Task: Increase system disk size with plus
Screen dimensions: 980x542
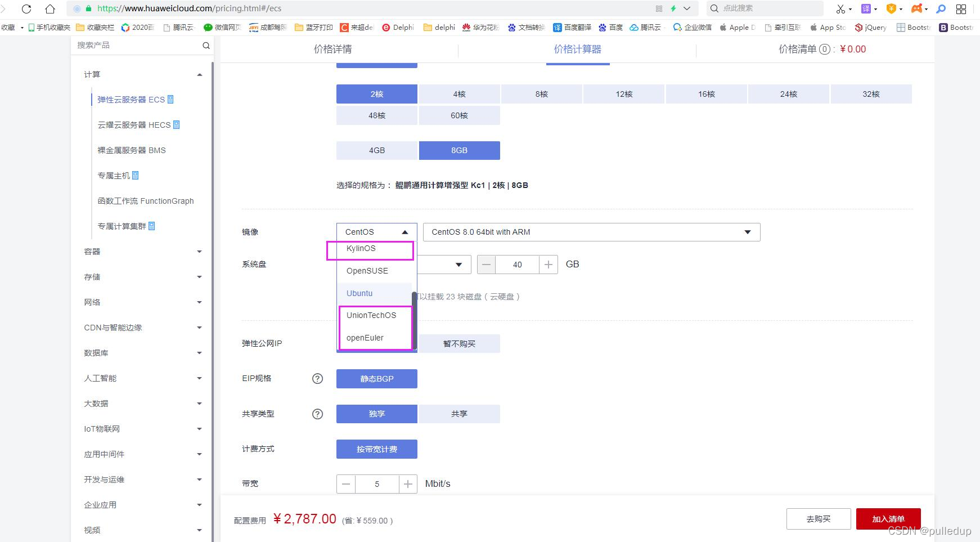Action: pyautogui.click(x=549, y=265)
